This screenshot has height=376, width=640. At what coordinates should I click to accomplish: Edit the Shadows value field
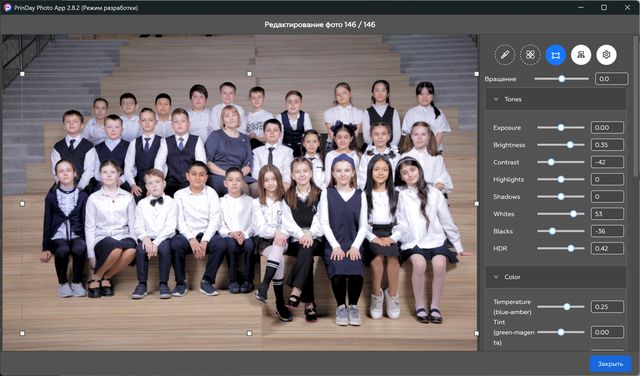[607, 197]
